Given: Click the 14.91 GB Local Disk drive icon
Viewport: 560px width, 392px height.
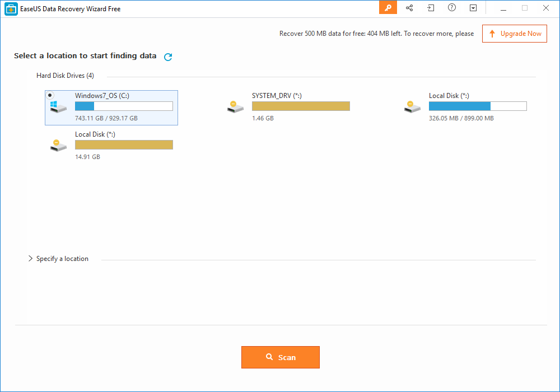Looking at the screenshot, I should [58, 146].
